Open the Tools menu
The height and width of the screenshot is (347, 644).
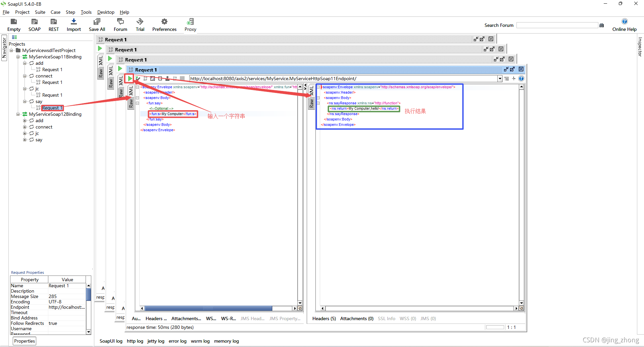(x=86, y=12)
